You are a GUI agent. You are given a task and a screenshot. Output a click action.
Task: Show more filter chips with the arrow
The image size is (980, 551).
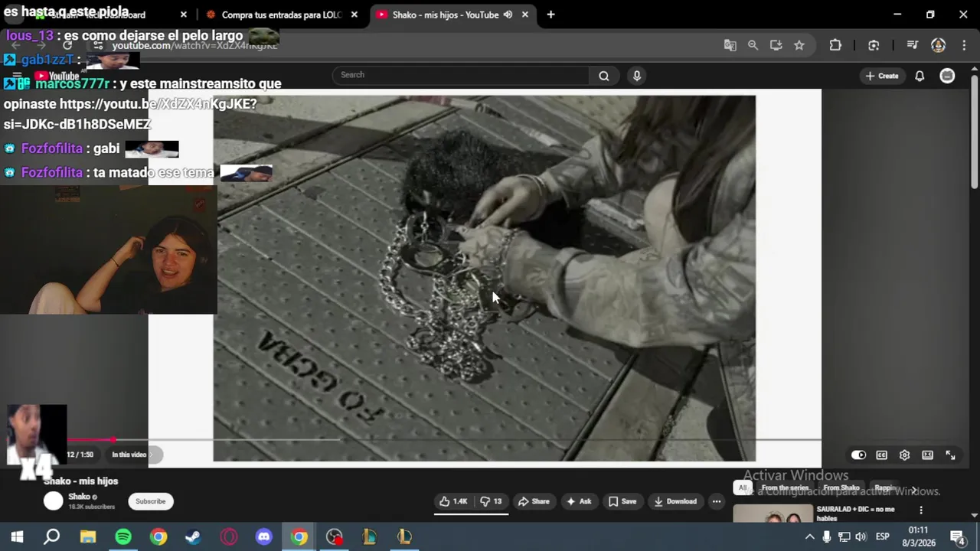pos(913,489)
